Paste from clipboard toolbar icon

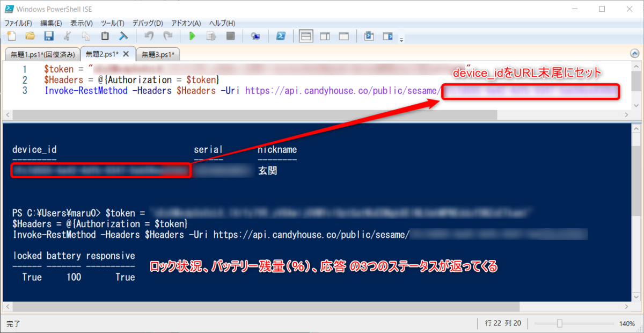coord(105,37)
